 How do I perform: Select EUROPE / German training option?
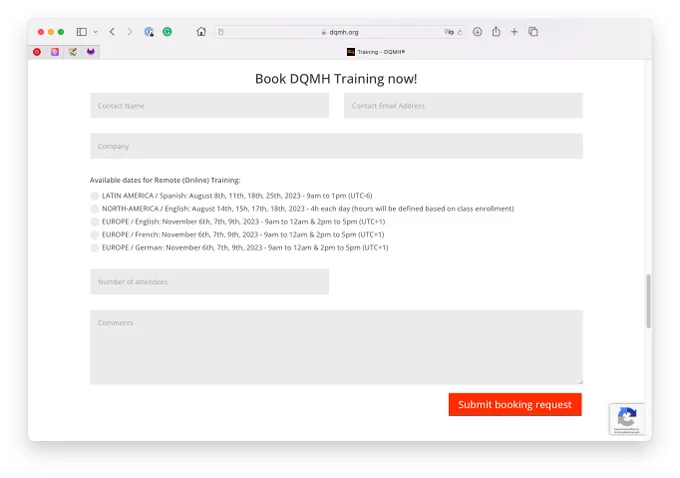click(94, 248)
